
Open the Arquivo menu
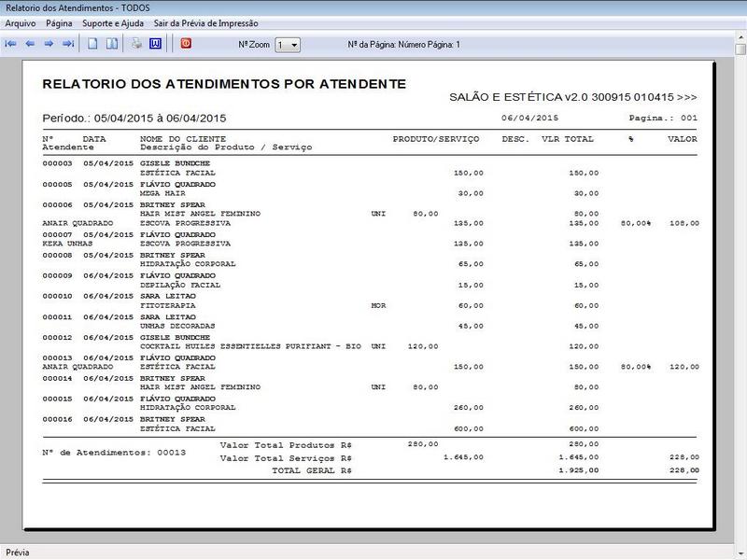pos(21,22)
